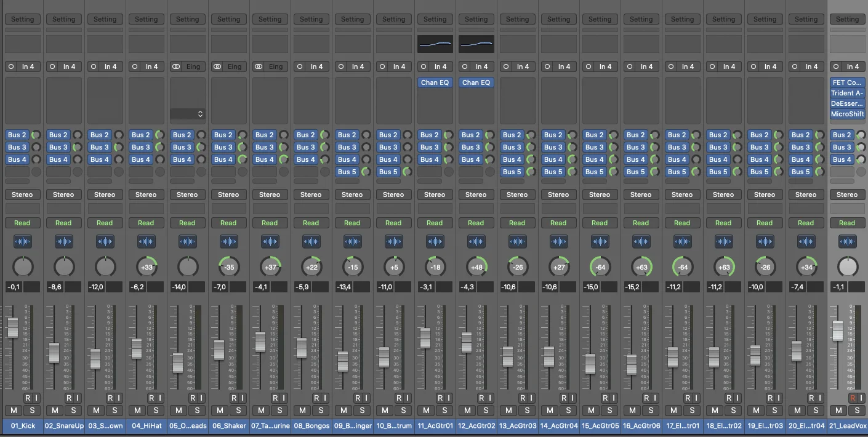Click the waveform track icon on 08_Bongos
868x437 pixels.
point(311,242)
